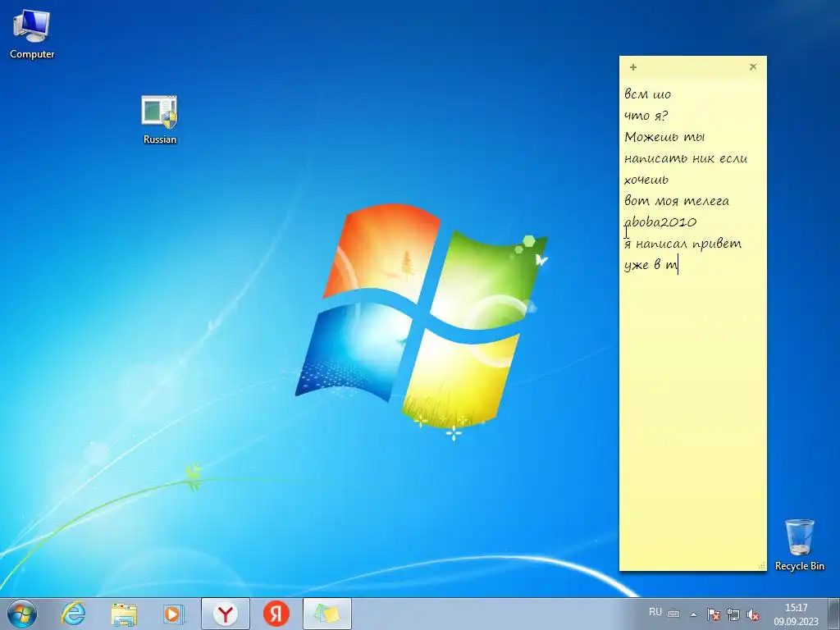840x630 pixels.
Task: Open the Action Center flag icon
Action: 713,614
